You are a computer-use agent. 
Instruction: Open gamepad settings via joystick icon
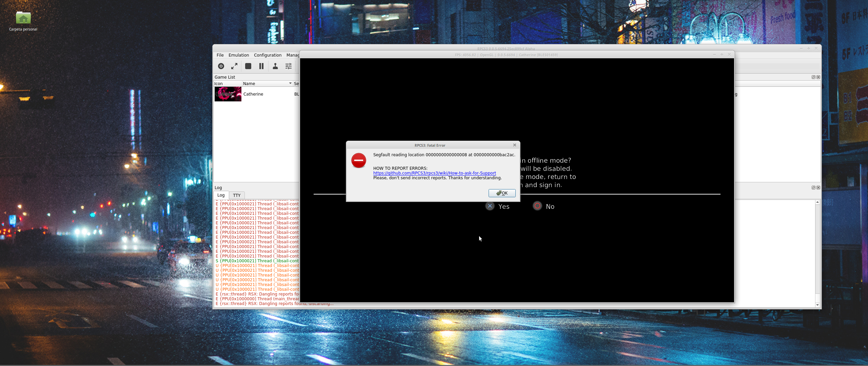pos(275,66)
